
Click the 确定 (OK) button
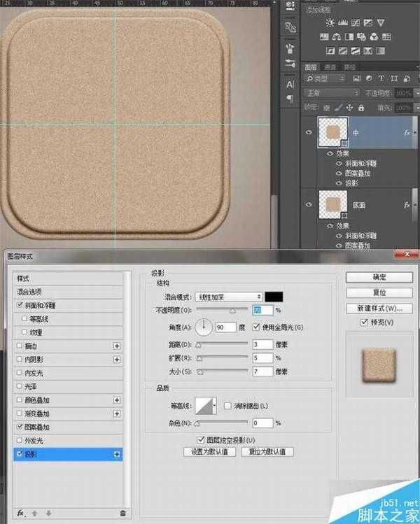[x=379, y=277]
